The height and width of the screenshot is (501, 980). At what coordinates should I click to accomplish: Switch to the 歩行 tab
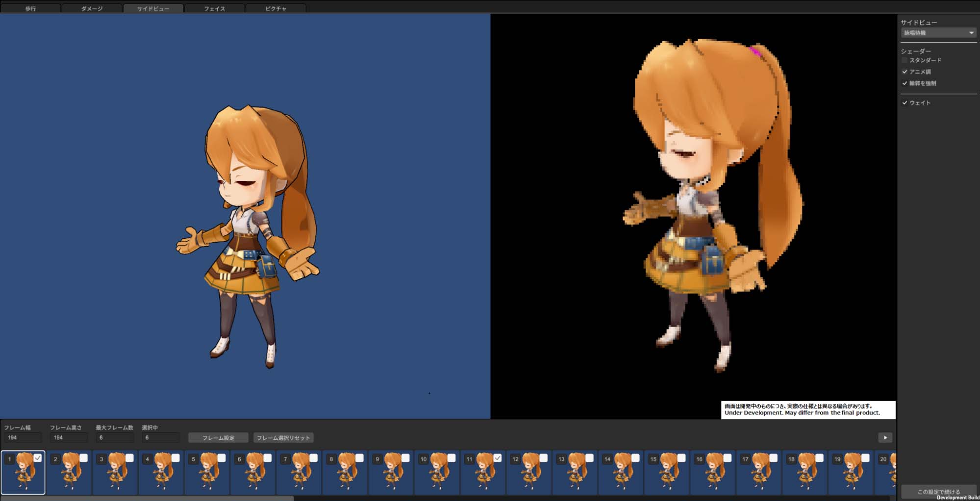pos(30,8)
